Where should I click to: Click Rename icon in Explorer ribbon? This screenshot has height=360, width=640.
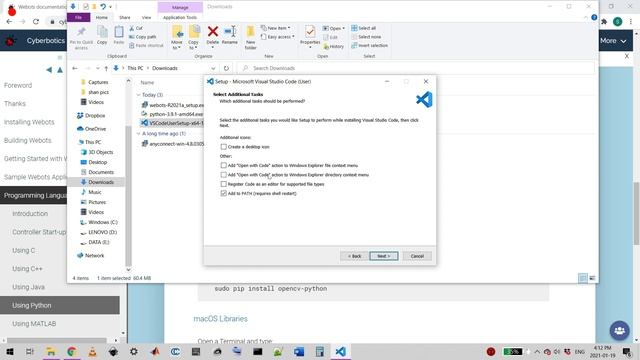coord(230,35)
